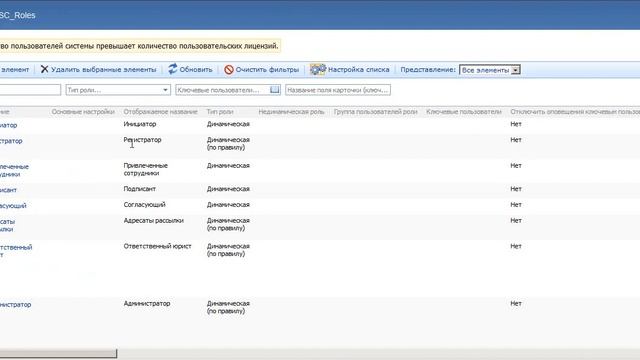Sort by 'Ключевые пользователи' column header
Viewport: 640px width, 360px height.
coord(464,111)
